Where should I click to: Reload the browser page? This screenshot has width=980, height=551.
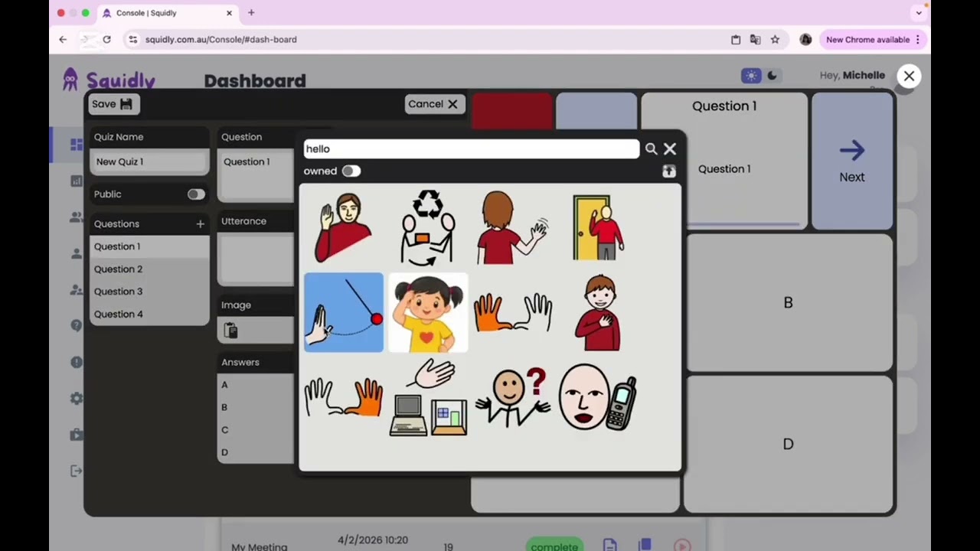(x=106, y=40)
